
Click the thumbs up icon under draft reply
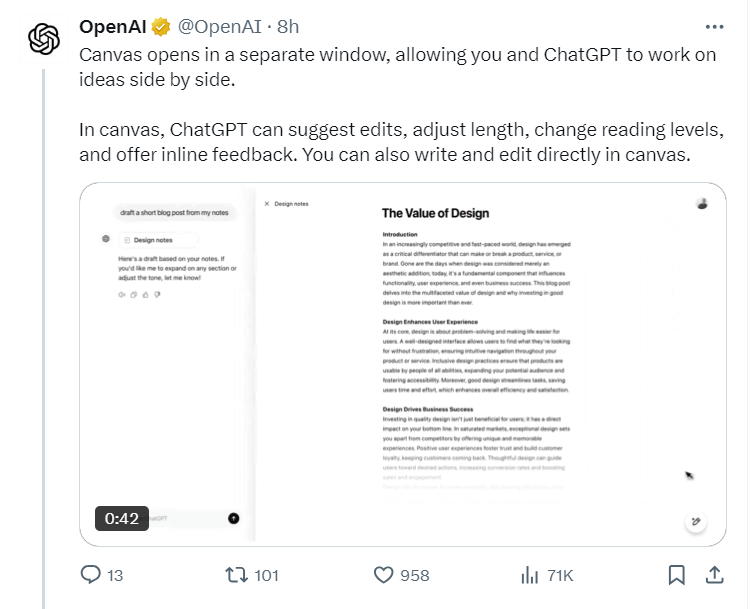[x=146, y=295]
